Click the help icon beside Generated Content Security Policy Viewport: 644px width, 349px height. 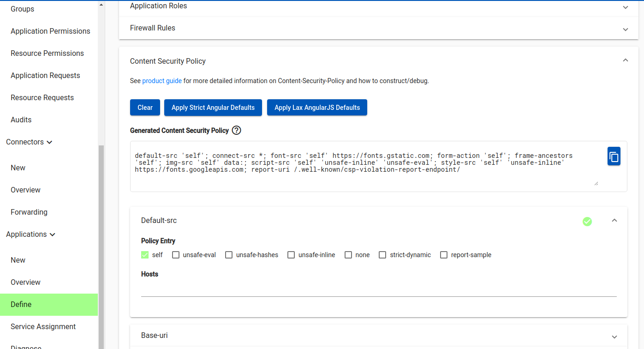236,130
